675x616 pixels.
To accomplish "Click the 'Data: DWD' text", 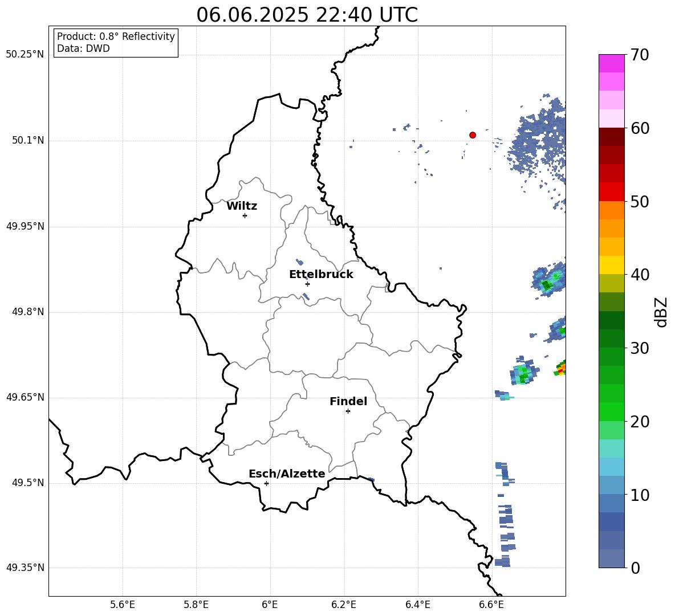I will (x=83, y=48).
